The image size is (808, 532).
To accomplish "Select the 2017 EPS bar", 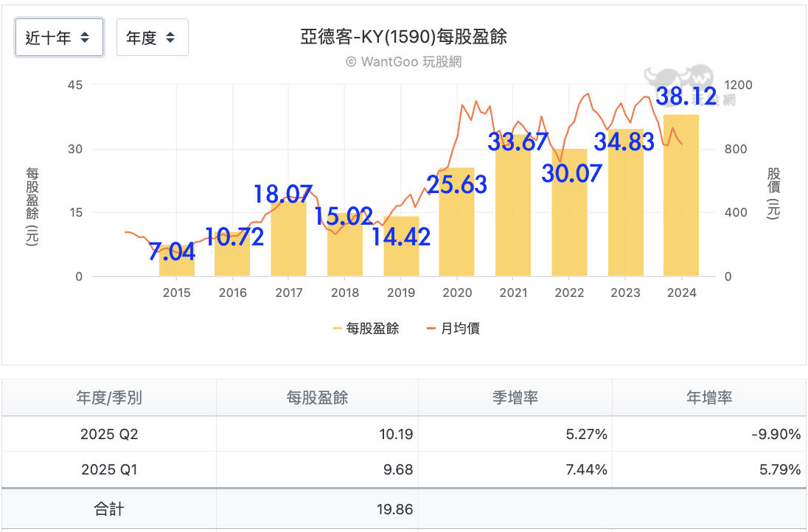I will pos(288,237).
